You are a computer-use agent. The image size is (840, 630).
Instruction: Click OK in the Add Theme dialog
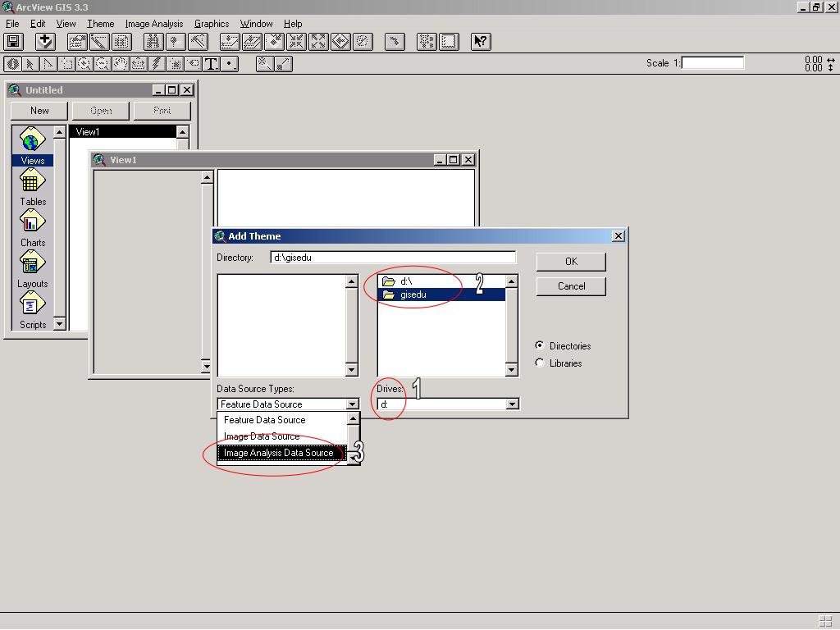pyautogui.click(x=571, y=262)
